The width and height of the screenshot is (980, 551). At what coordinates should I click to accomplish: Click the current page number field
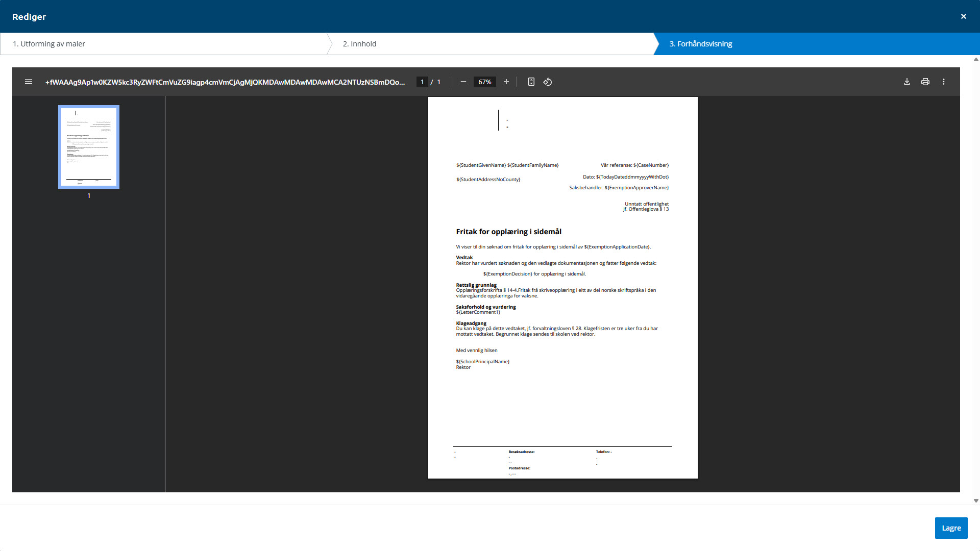coord(422,82)
